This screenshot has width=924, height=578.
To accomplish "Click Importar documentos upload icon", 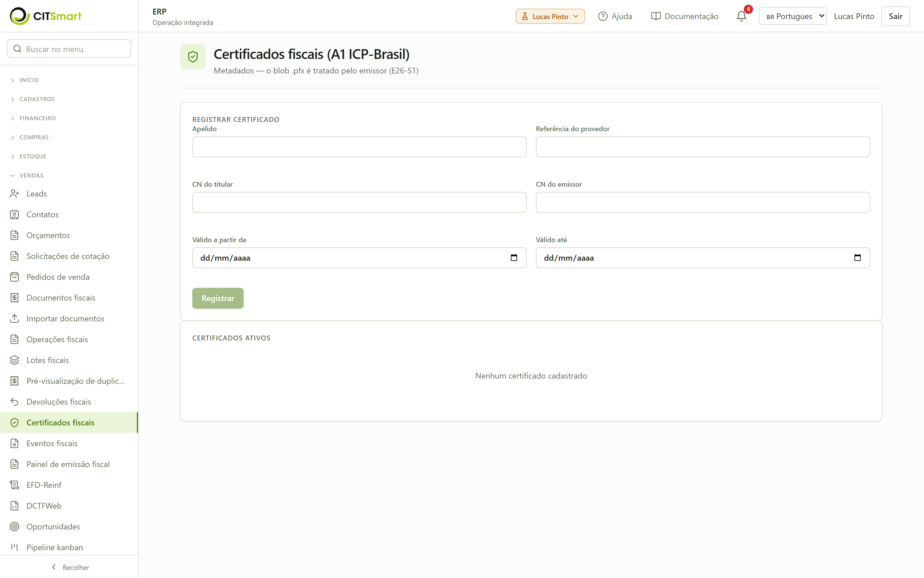I will pos(14,318).
